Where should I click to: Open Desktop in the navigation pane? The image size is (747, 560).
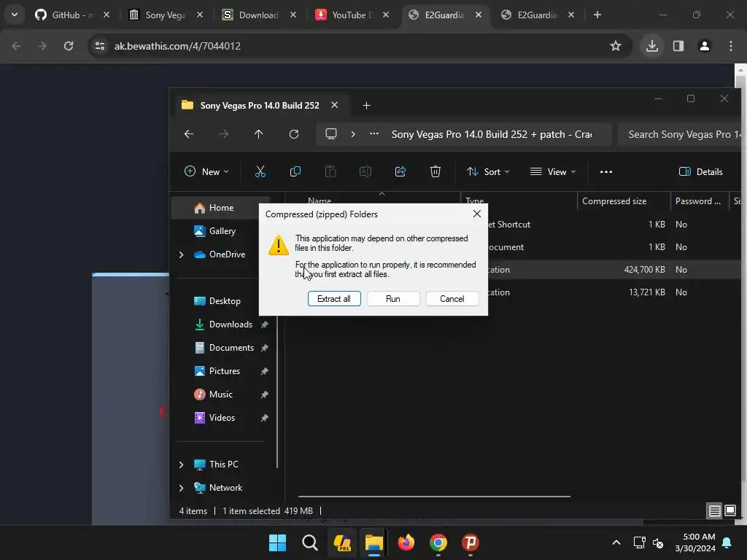[225, 301]
